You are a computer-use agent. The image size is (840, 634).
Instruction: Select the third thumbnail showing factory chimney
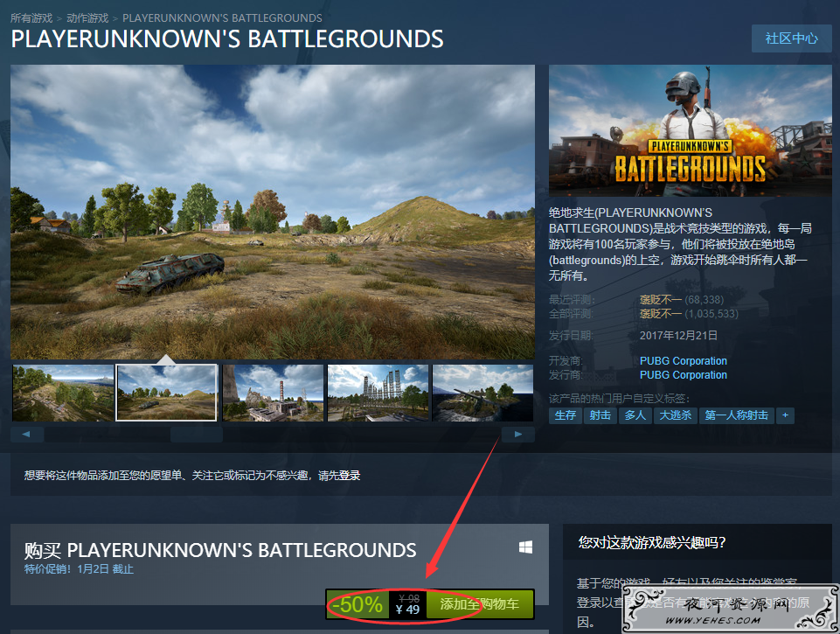tap(273, 393)
